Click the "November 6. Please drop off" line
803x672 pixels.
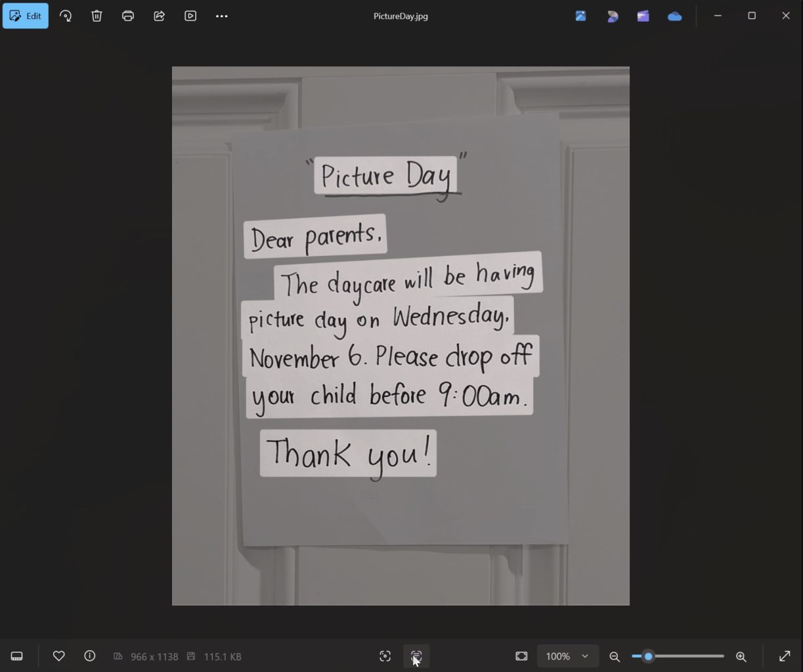391,358
